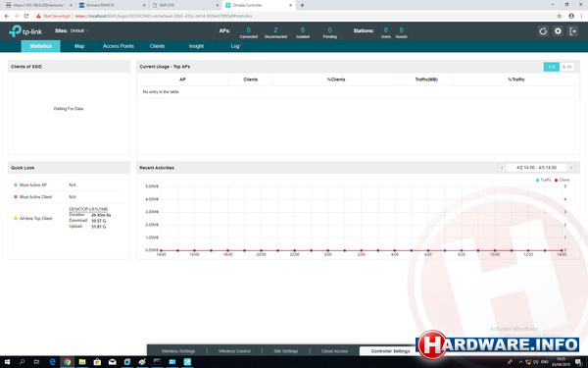Viewport: 588px width, 368px height.
Task: Open the Log tab
Action: (x=235, y=46)
